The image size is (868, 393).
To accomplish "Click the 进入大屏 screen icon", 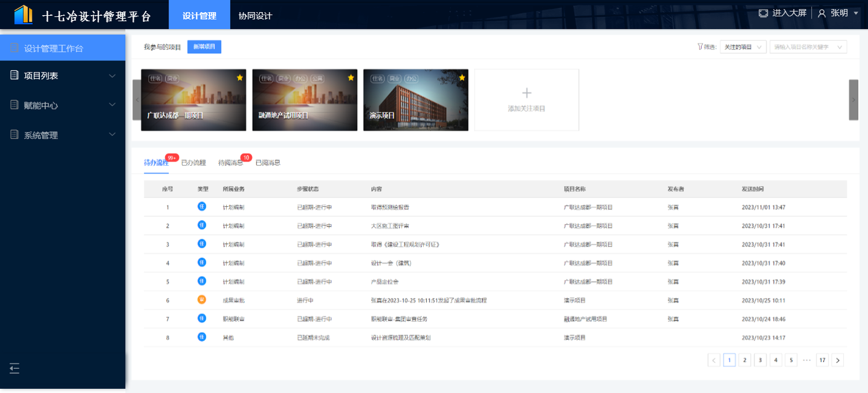I will point(763,13).
